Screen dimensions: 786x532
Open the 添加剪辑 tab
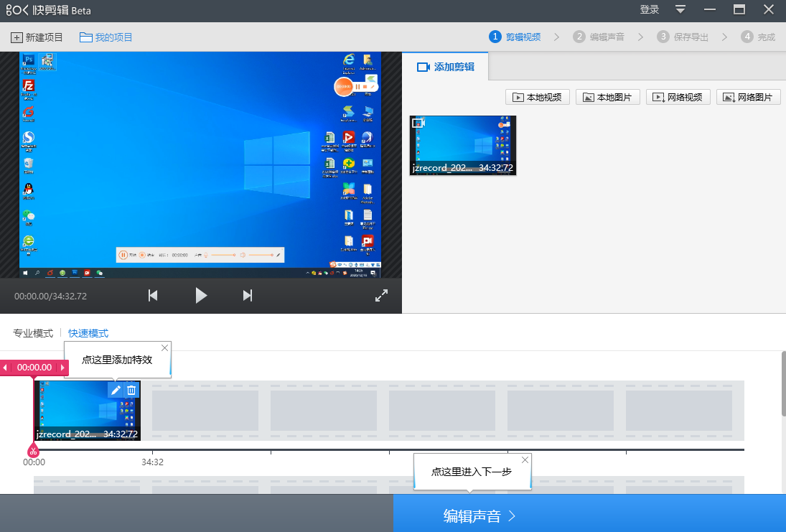coord(446,67)
